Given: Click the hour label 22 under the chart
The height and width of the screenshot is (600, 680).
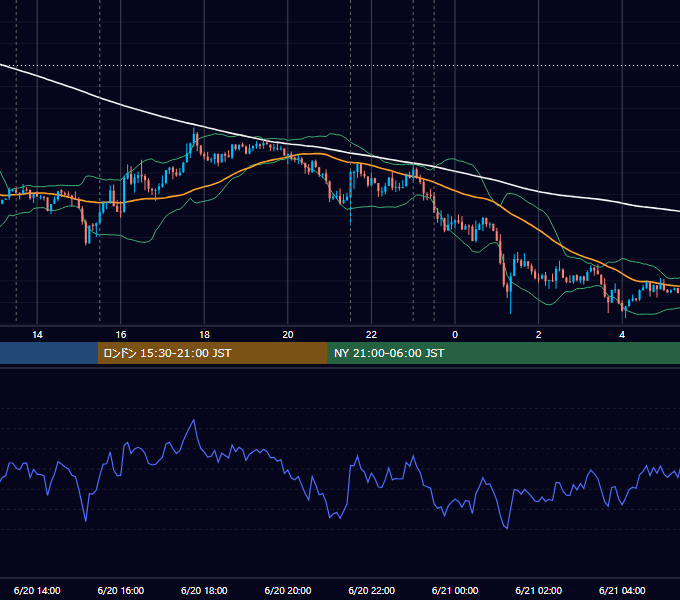Looking at the screenshot, I should pyautogui.click(x=372, y=335).
